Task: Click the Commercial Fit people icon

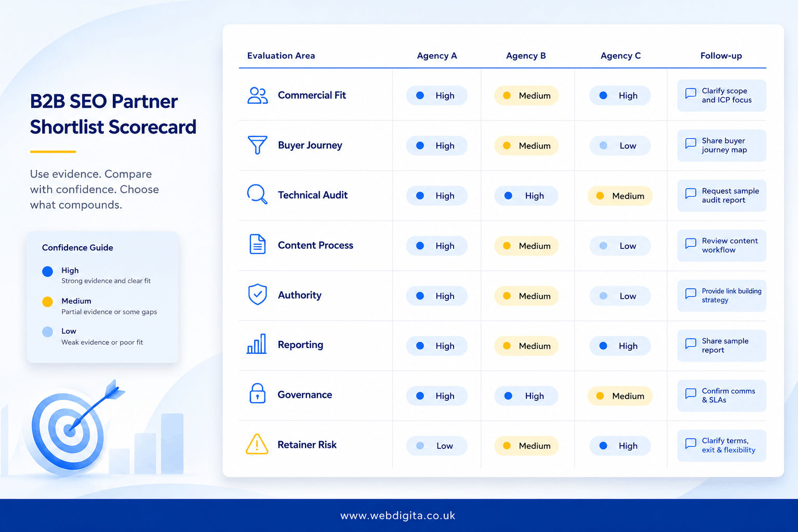Action: 257,96
